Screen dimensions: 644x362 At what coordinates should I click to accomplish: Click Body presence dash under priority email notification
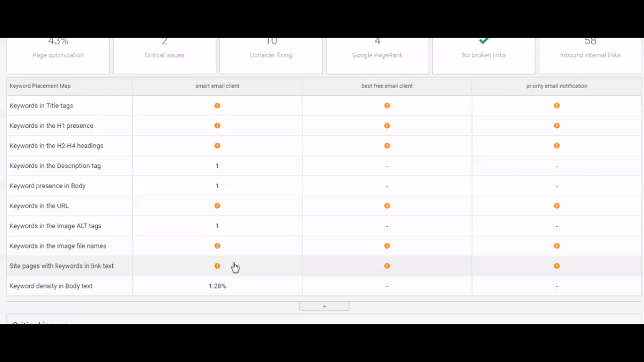coord(557,186)
